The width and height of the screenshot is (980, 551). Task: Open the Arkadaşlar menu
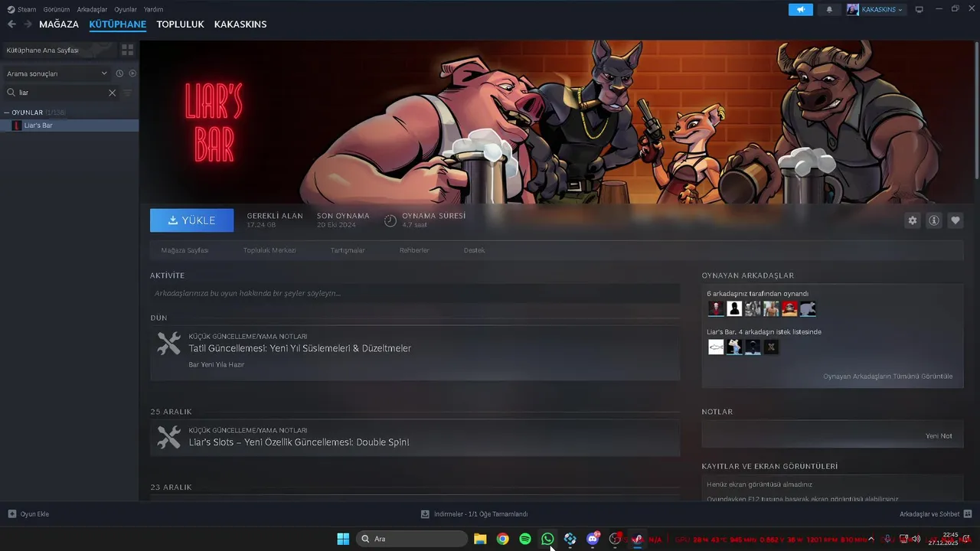(93, 9)
